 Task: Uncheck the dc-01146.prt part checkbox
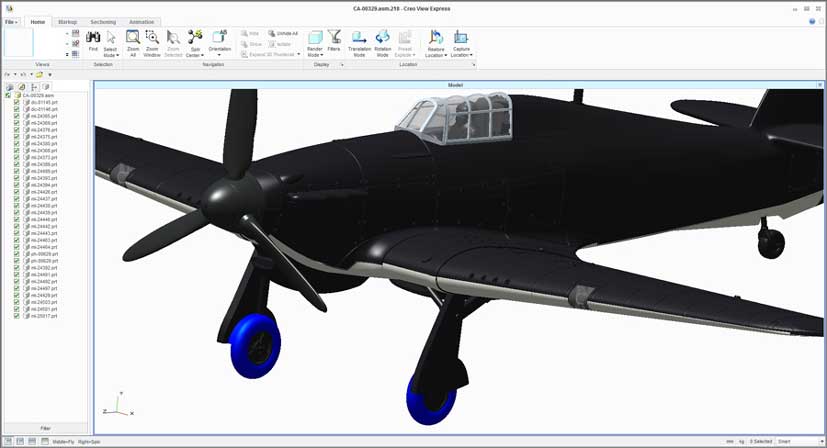[17, 109]
